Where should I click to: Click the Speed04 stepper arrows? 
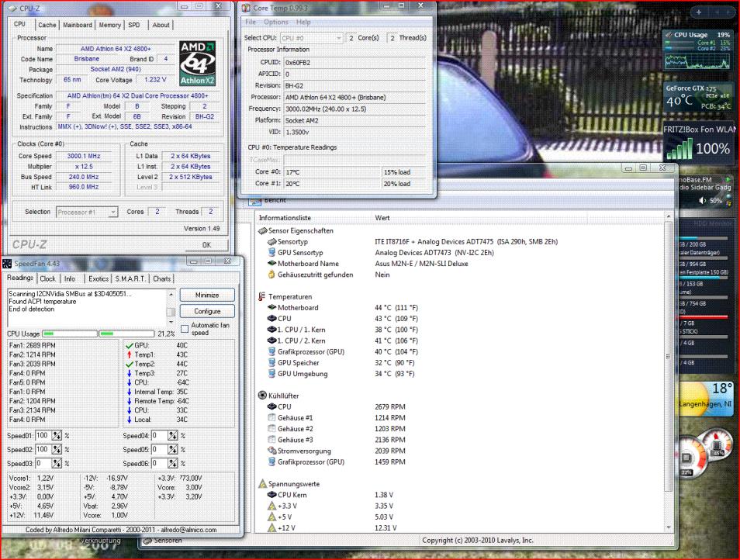tap(173, 435)
